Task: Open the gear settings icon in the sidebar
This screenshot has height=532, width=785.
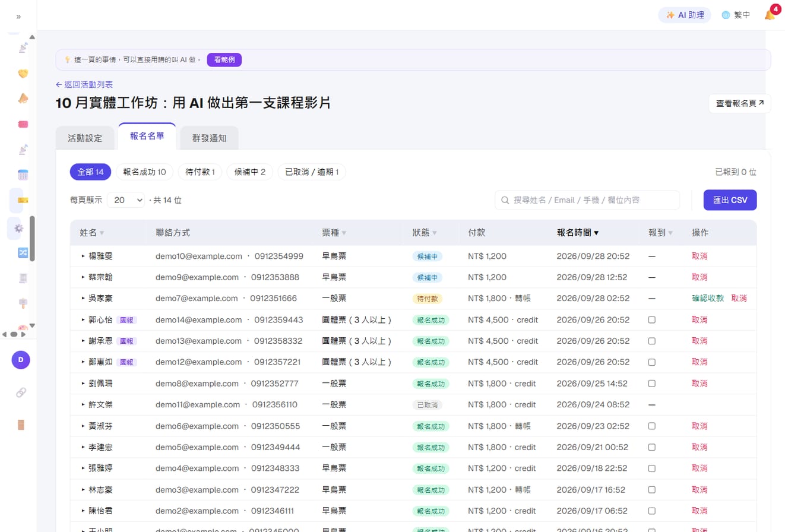Action: pos(18,228)
